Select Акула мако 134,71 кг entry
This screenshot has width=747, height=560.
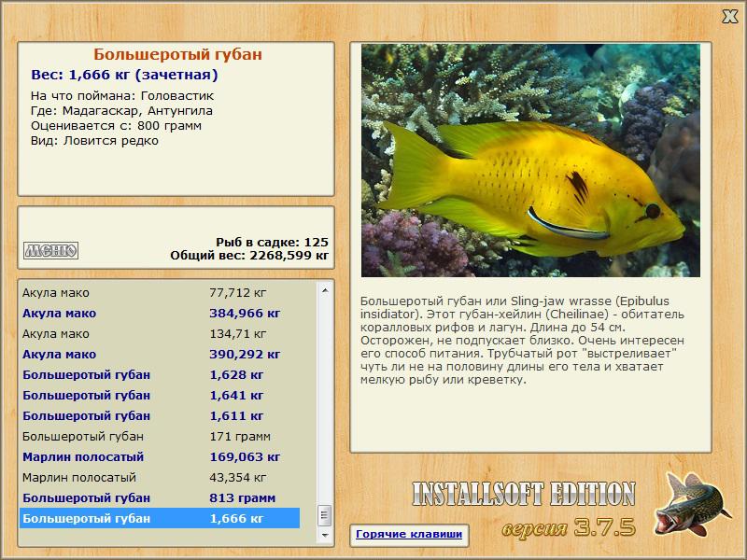pyautogui.click(x=160, y=334)
